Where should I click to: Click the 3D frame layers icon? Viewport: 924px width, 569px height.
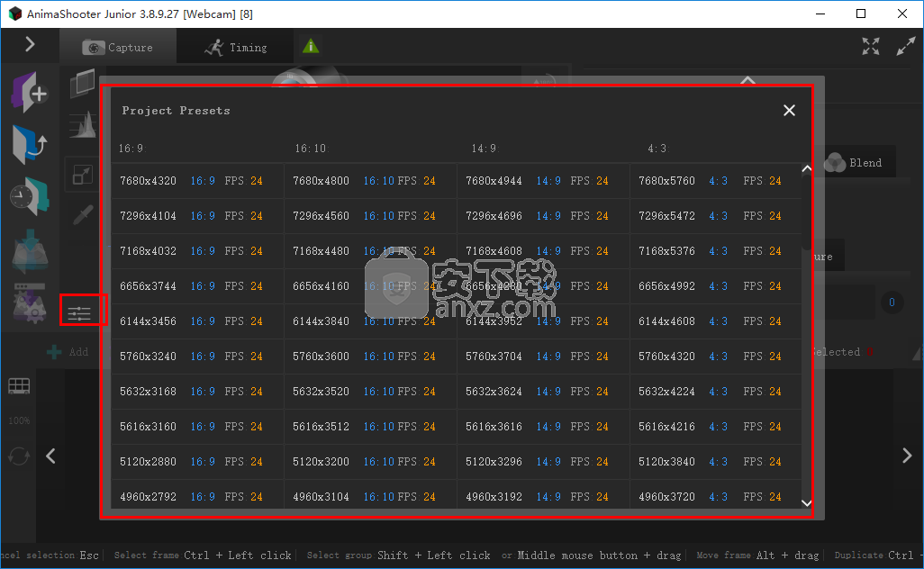83,83
